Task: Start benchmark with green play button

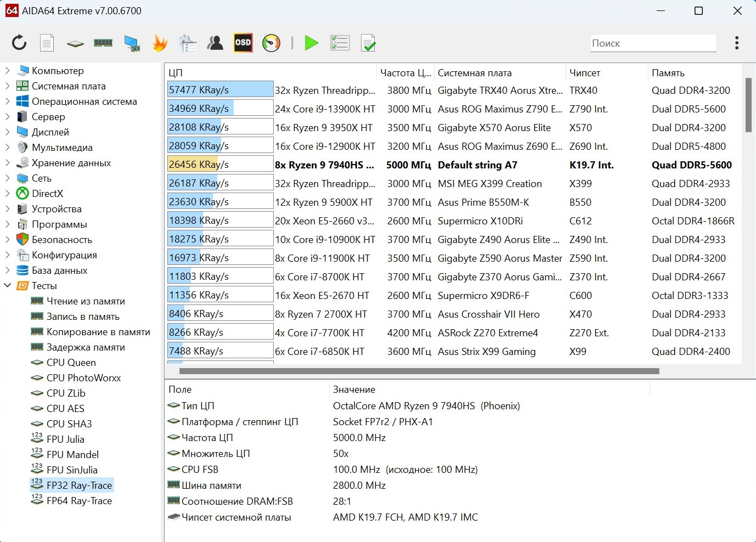Action: tap(311, 43)
